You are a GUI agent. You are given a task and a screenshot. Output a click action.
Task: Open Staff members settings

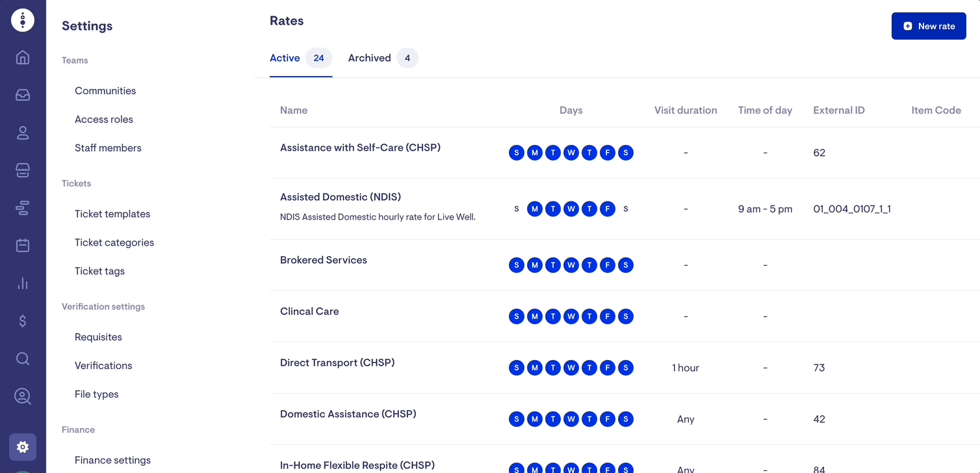click(x=108, y=148)
